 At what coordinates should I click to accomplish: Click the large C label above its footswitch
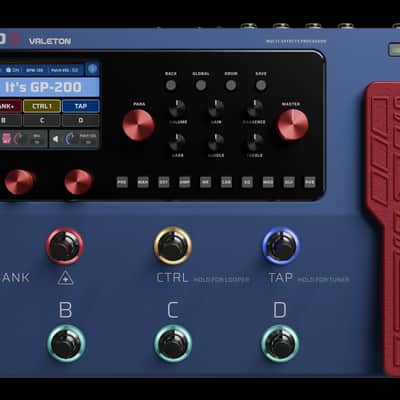[x=173, y=310]
